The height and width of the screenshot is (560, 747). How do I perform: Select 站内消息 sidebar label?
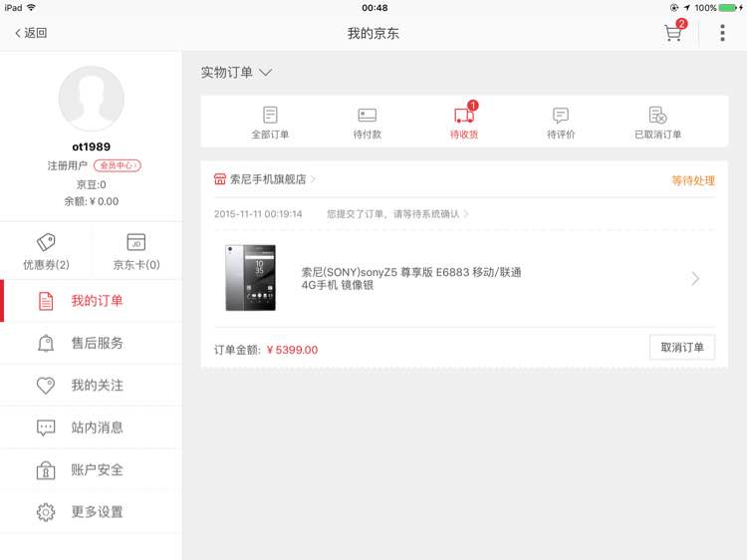click(98, 427)
